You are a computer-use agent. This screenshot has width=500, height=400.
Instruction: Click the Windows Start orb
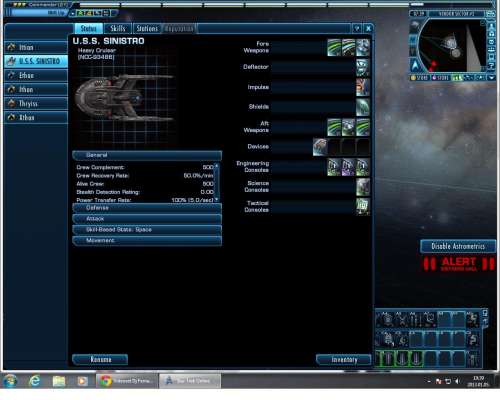(10, 381)
